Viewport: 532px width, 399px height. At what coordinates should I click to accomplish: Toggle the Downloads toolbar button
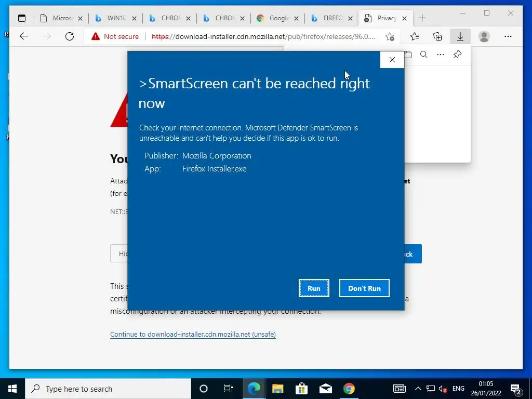point(460,36)
